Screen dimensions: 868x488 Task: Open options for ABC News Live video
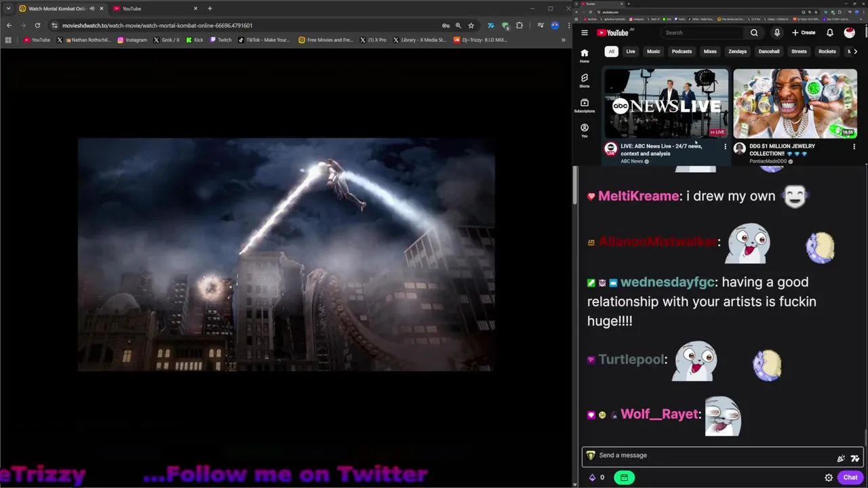click(x=725, y=146)
